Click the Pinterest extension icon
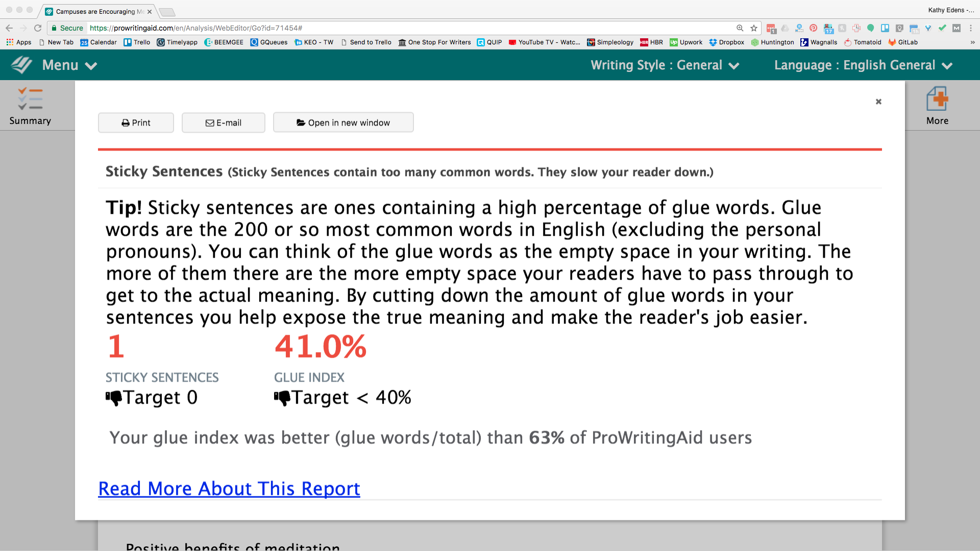The height and width of the screenshot is (551, 980). pos(813,28)
